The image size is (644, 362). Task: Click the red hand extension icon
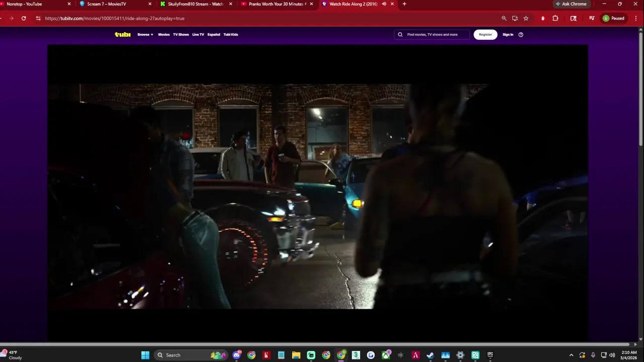point(543,18)
